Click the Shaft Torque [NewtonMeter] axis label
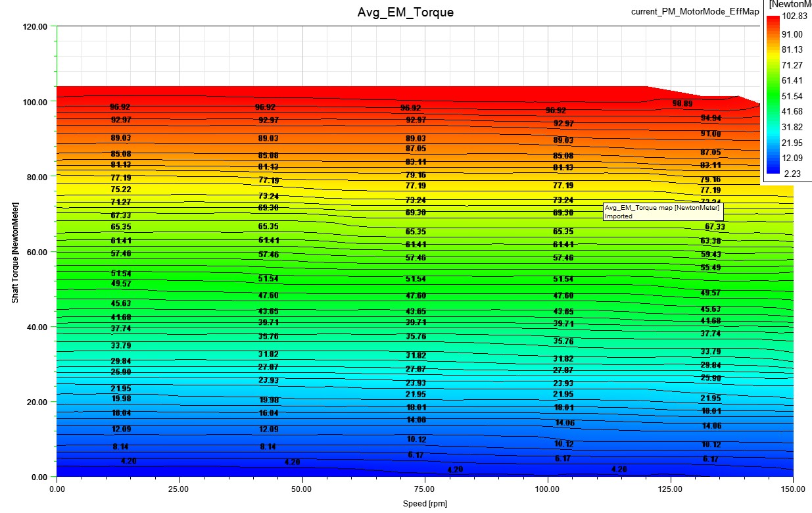This screenshot has width=812, height=513. point(14,251)
